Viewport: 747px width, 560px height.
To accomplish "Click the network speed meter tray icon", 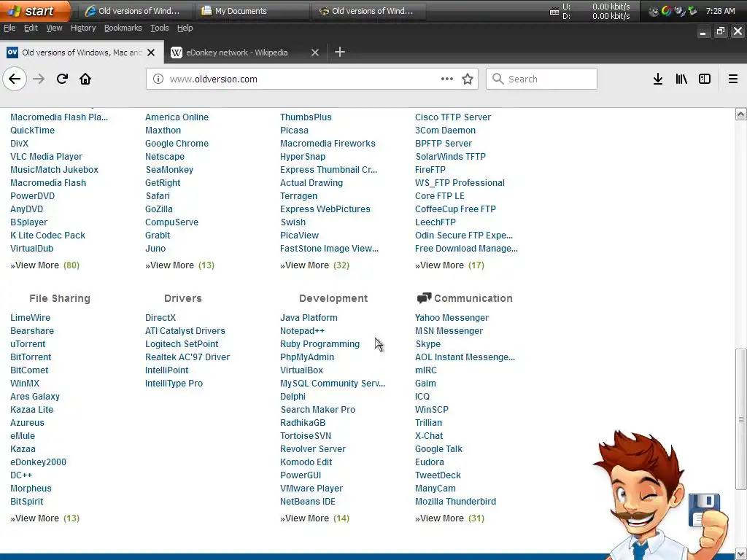I will (x=554, y=12).
